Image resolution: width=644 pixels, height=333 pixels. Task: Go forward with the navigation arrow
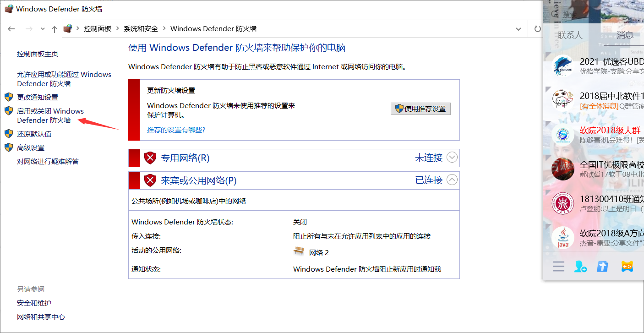click(28, 29)
